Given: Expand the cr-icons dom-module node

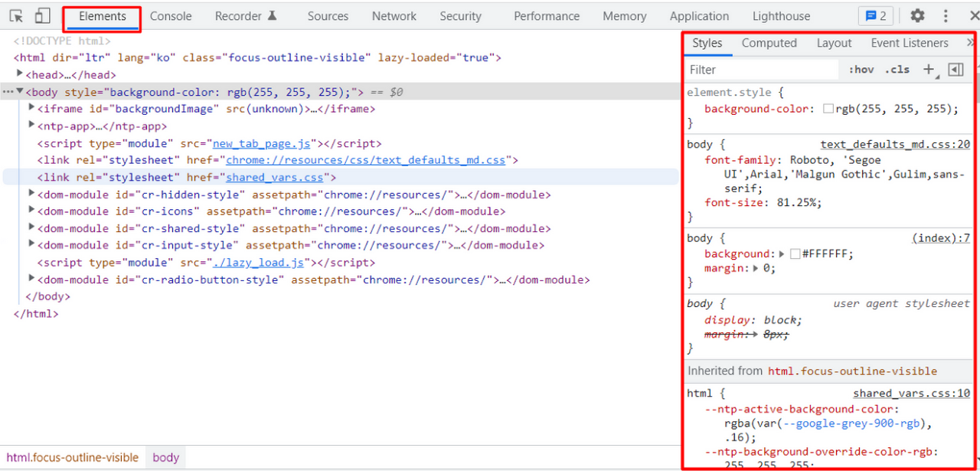Looking at the screenshot, I should point(32,211).
